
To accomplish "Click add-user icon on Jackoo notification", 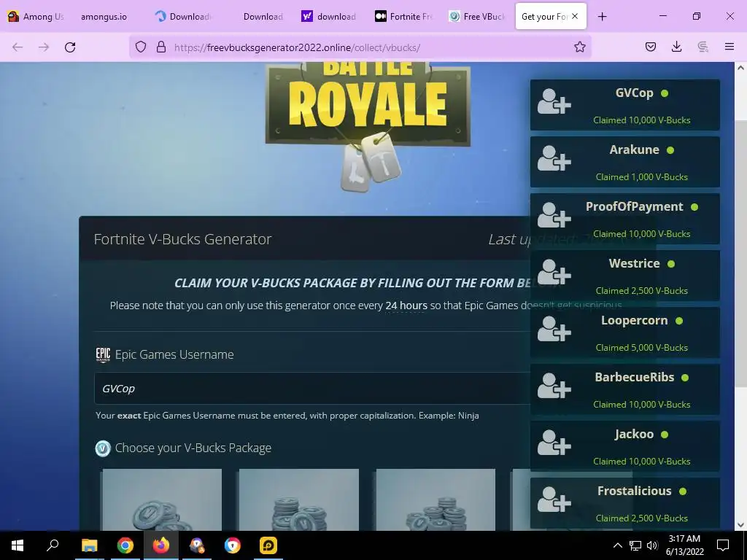I will pyautogui.click(x=554, y=443).
